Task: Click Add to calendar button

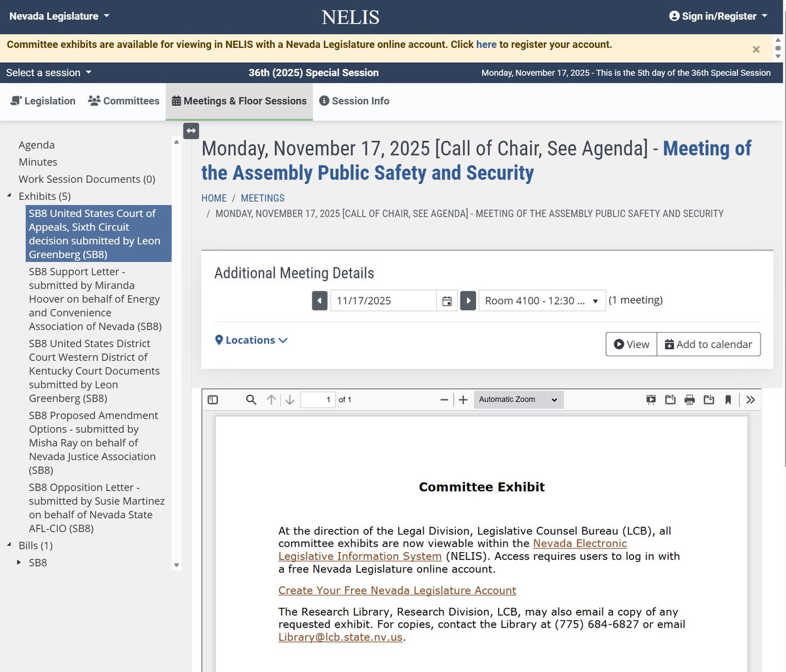Action: (709, 345)
